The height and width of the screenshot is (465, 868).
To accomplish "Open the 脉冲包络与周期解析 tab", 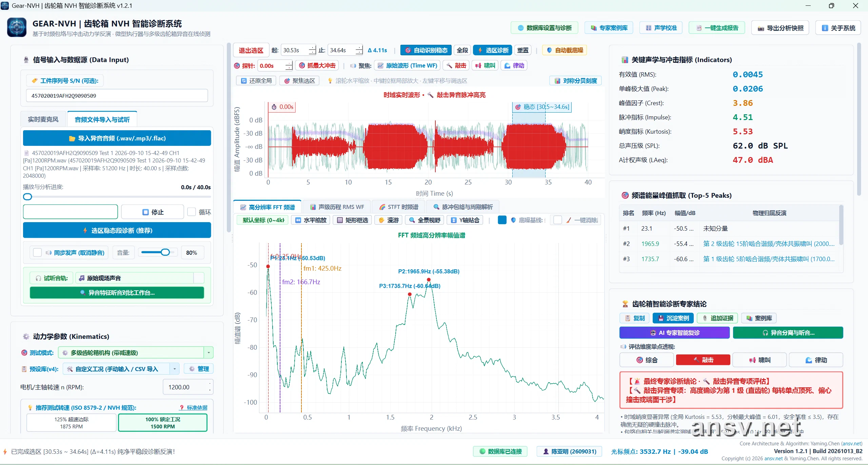I will pos(462,207).
